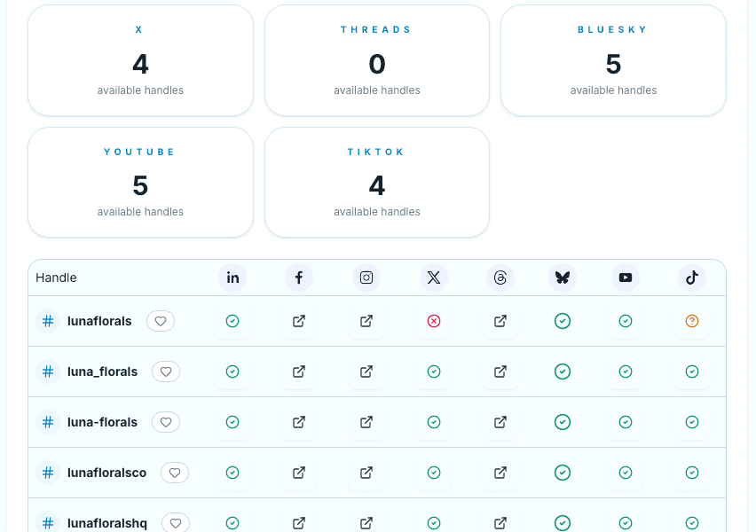Click luna-florals TikTok available checkmark
The height and width of the screenshot is (532, 756).
click(692, 422)
